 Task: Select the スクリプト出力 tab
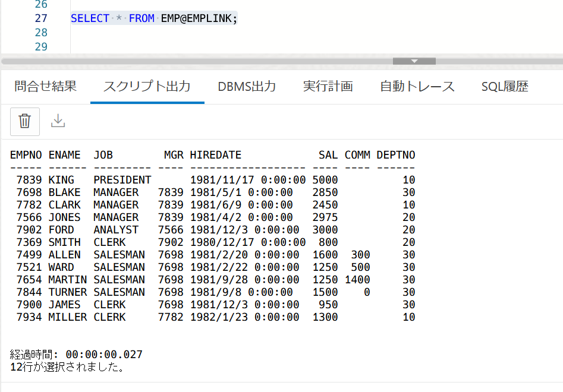pyautogui.click(x=146, y=86)
